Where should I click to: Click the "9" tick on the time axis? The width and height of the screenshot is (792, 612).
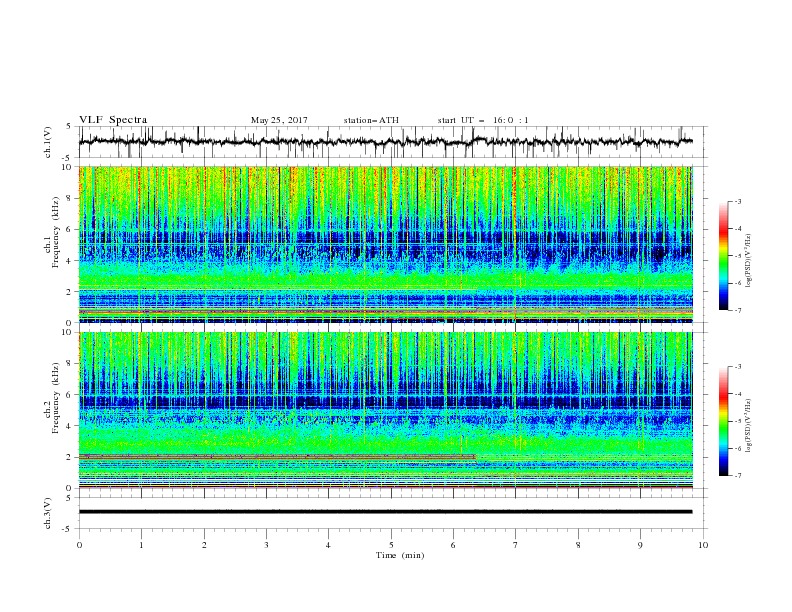tap(640, 545)
